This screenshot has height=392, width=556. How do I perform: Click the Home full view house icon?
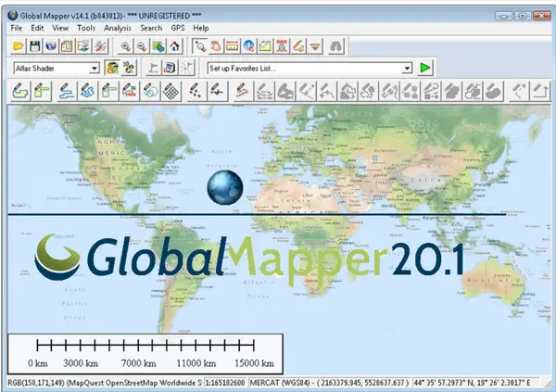(175, 46)
